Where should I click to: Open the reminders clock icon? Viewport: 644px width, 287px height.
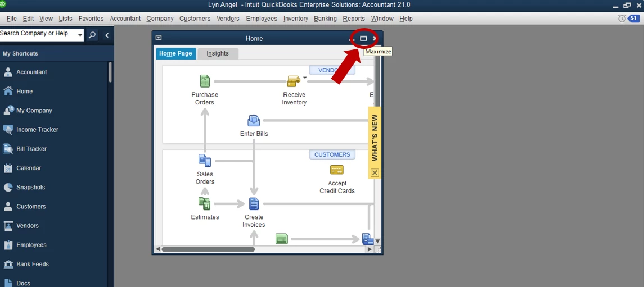pos(622,19)
